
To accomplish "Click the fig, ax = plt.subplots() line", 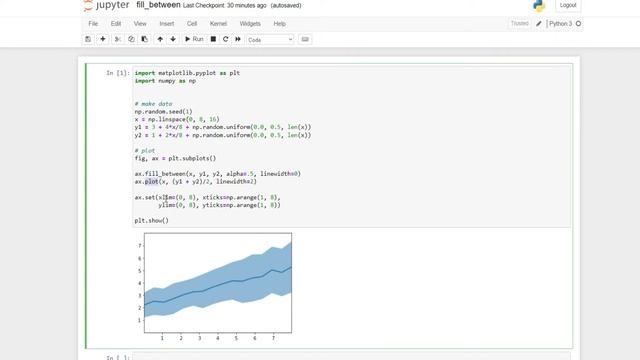I will (176, 158).
